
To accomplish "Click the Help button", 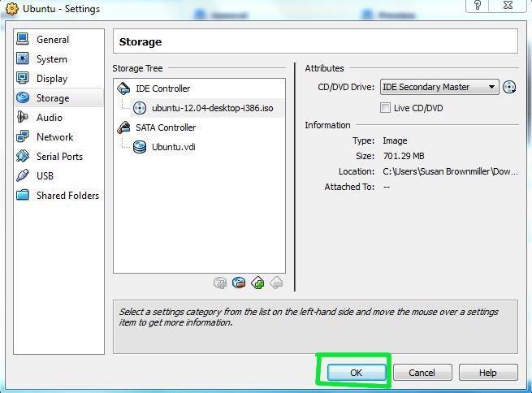I will tap(488, 373).
